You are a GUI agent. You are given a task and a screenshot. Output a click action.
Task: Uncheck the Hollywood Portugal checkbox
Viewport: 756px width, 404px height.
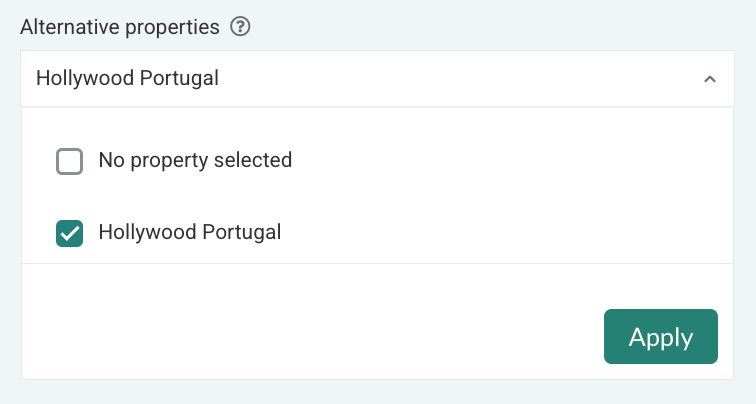point(69,234)
